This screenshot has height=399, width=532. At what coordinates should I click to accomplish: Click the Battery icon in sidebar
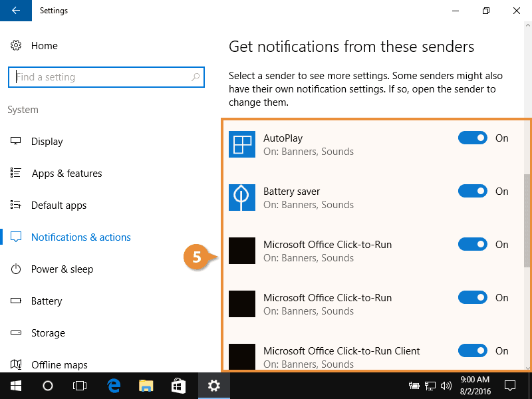coord(15,301)
